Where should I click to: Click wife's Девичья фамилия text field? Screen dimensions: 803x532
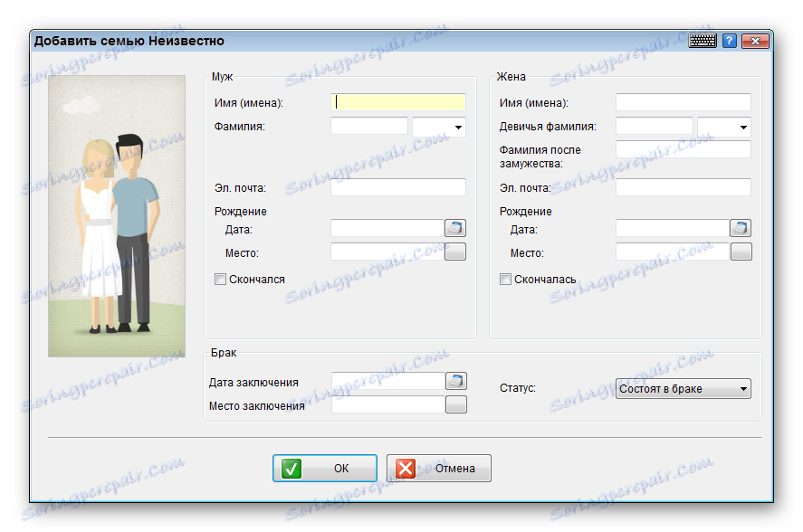(655, 126)
